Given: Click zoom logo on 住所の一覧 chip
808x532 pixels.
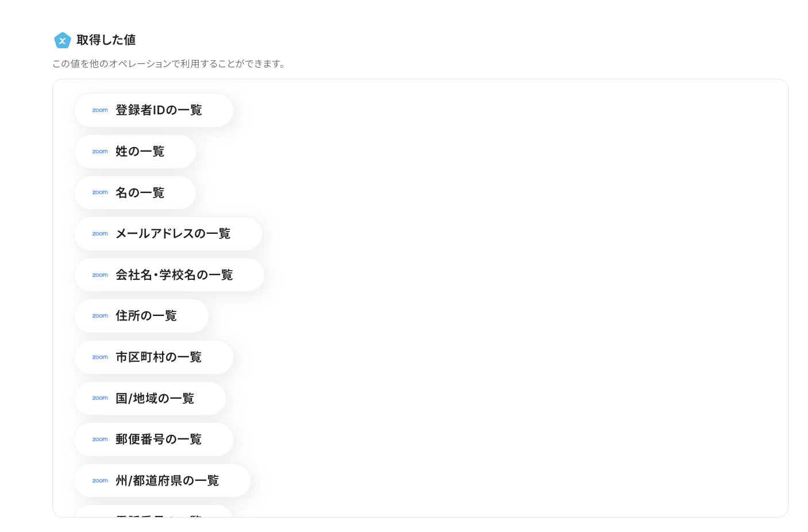Looking at the screenshot, I should tap(100, 316).
